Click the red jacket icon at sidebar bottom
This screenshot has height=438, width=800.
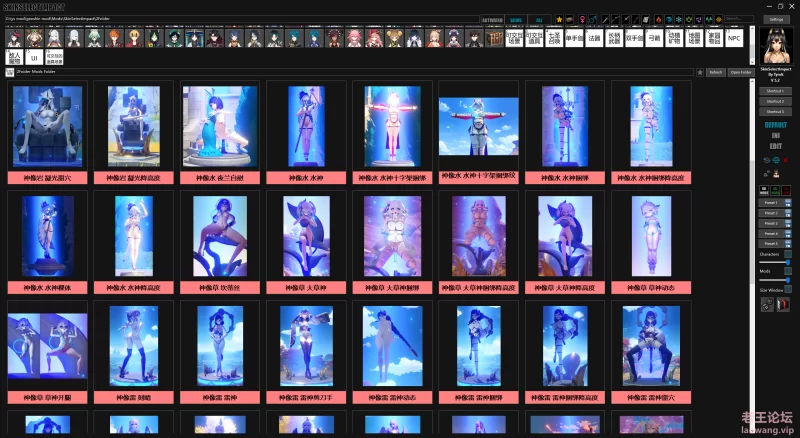[783, 305]
